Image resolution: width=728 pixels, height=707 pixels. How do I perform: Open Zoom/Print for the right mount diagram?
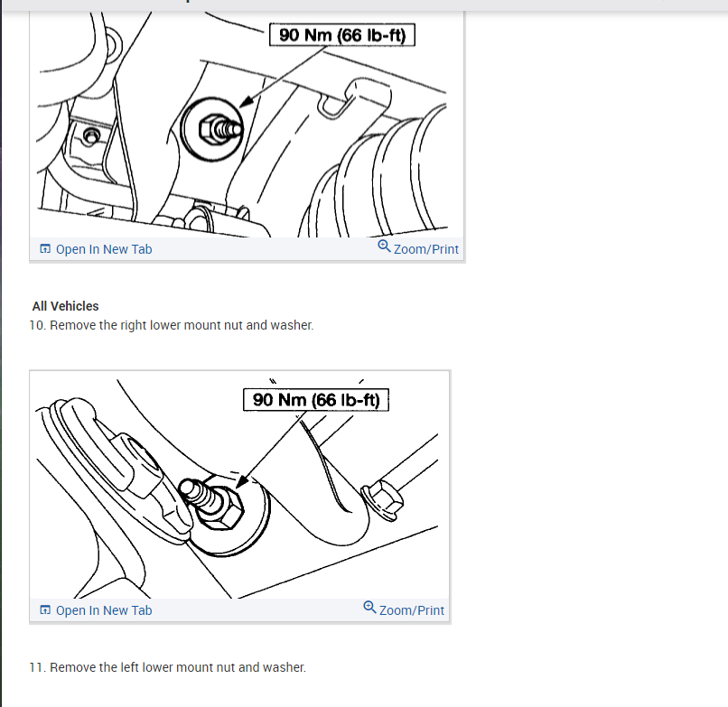coord(418,248)
